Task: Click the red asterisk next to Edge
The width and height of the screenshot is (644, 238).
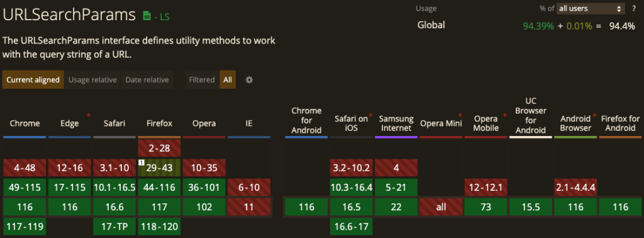Action: 88,115
